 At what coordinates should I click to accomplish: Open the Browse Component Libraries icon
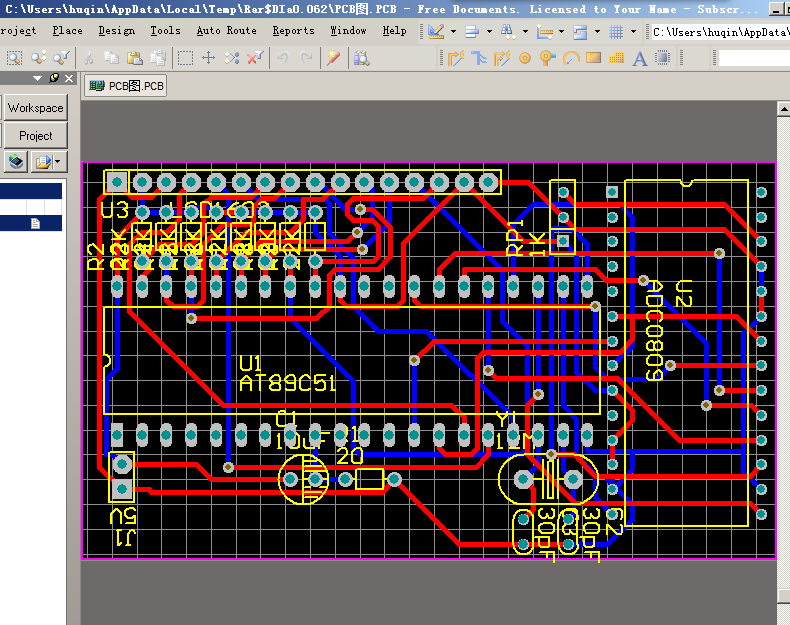[x=361, y=58]
